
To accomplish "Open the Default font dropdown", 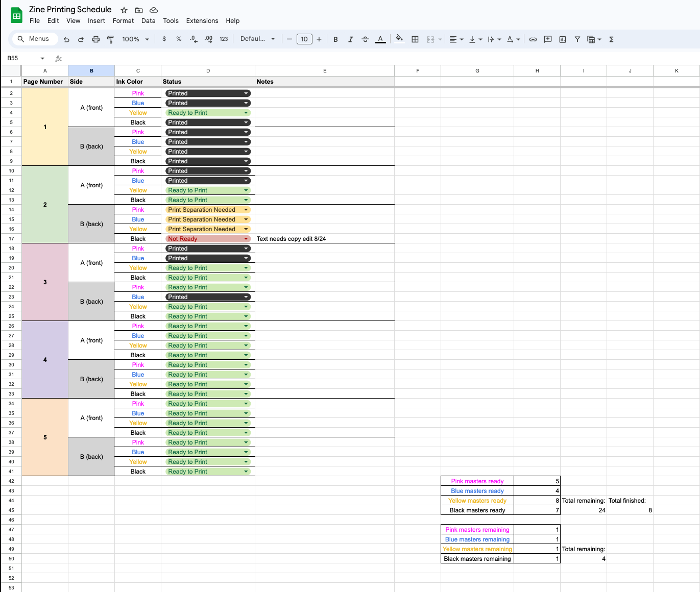I will (x=257, y=39).
